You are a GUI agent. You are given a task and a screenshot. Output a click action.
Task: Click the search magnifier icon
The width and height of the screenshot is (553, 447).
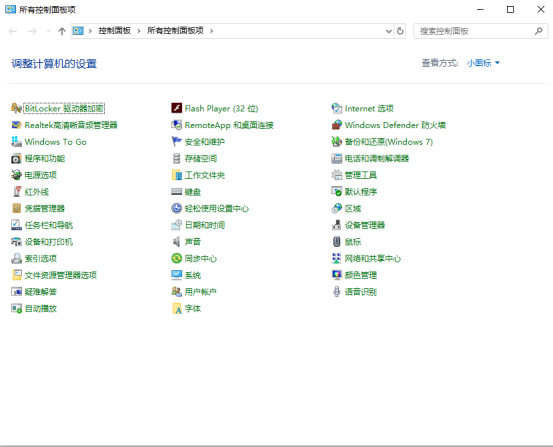(539, 31)
